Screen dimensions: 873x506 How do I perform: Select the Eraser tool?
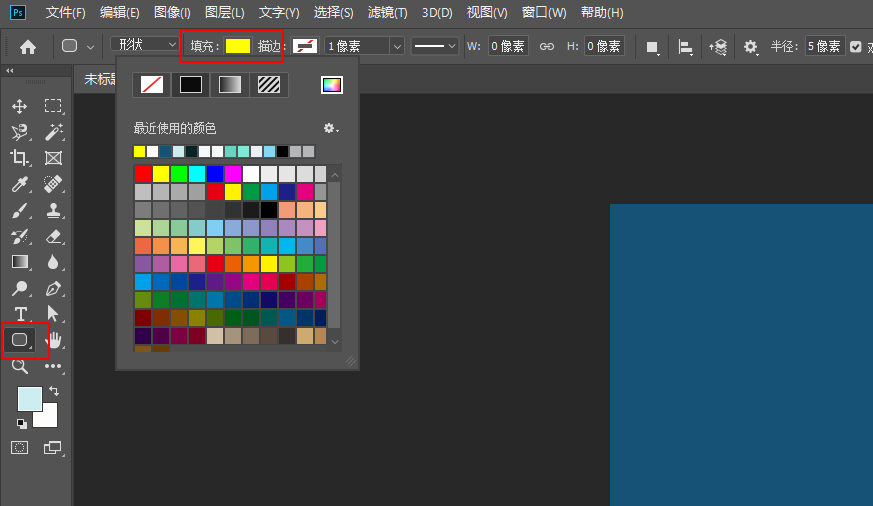tap(53, 236)
